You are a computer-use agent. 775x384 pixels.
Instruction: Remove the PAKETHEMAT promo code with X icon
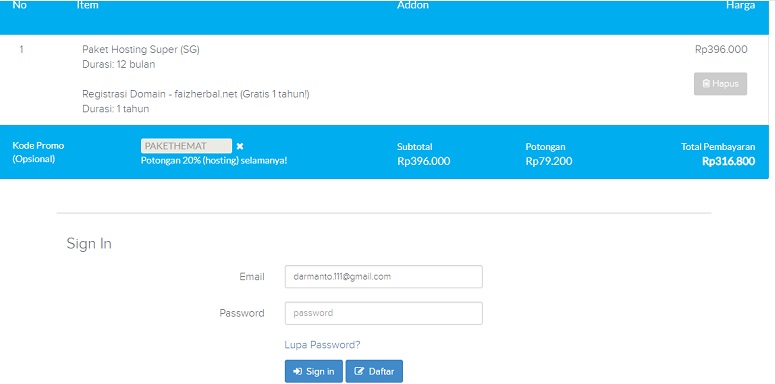[240, 146]
